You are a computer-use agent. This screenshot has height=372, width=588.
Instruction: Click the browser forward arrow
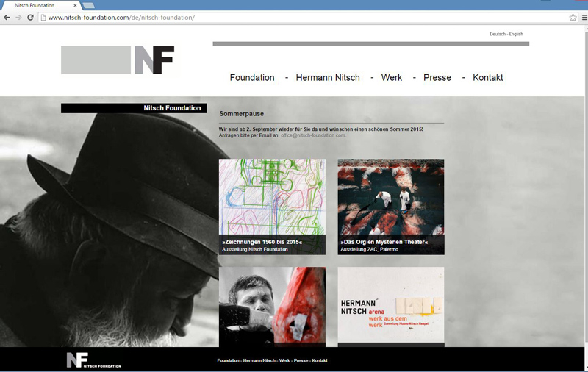click(x=18, y=18)
